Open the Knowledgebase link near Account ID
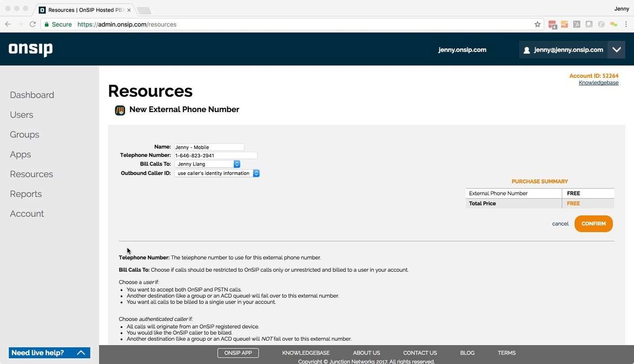The width and height of the screenshot is (634, 364). [599, 82]
